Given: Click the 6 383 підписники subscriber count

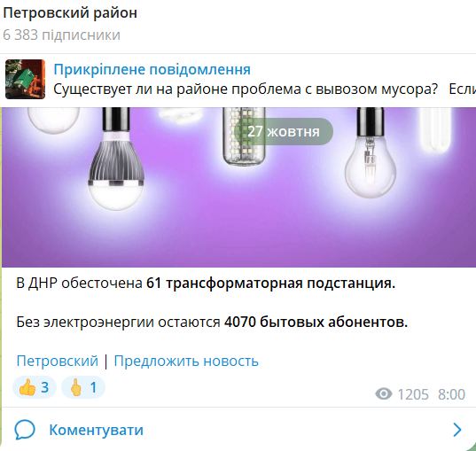Looking at the screenshot, I should 62,35.
